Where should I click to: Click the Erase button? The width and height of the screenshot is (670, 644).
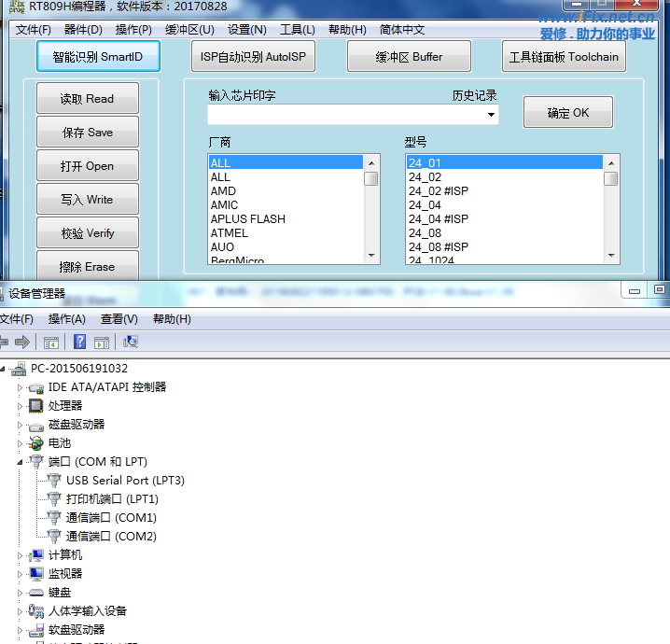coord(88,266)
